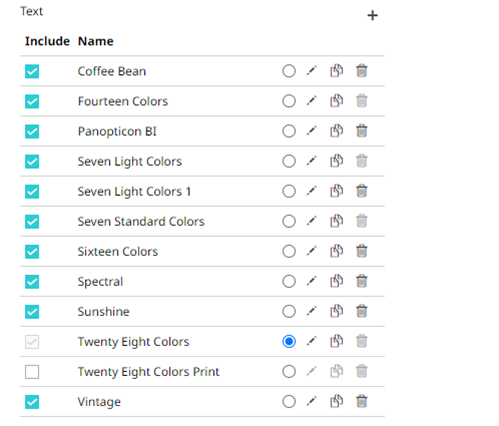Delete the Sunshine palette
499x426 pixels.
pyautogui.click(x=362, y=311)
